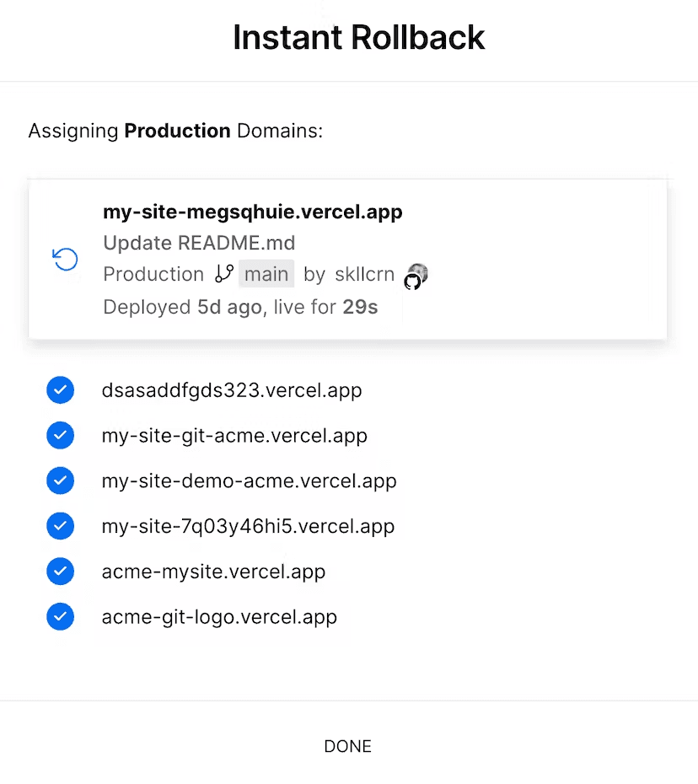
Task: Click checkmark beside acme-git-logo.vercel.app
Action: click(60, 617)
